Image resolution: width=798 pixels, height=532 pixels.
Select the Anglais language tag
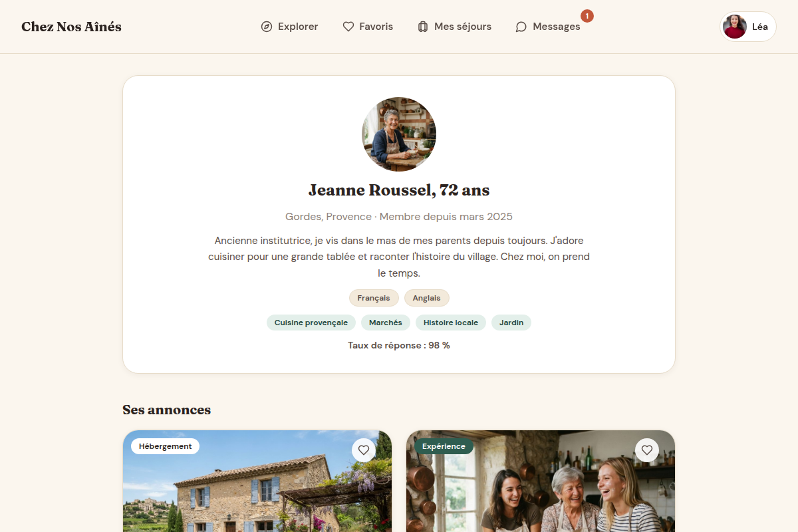pyautogui.click(x=427, y=298)
